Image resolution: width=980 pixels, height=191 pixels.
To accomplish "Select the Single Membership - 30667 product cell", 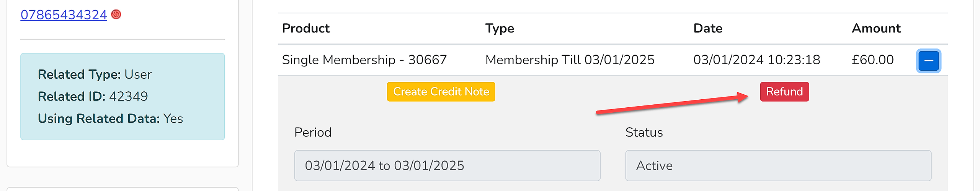I will tap(364, 60).
